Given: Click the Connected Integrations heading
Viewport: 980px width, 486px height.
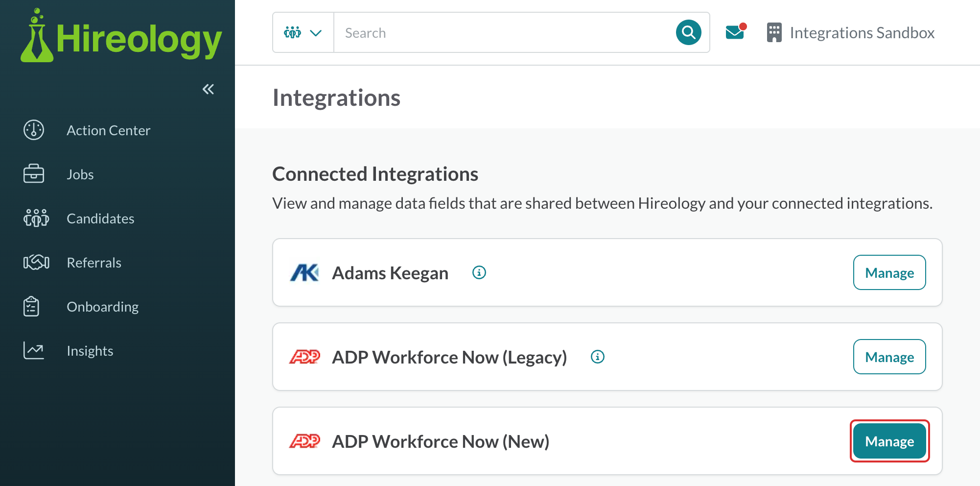Looking at the screenshot, I should point(375,174).
